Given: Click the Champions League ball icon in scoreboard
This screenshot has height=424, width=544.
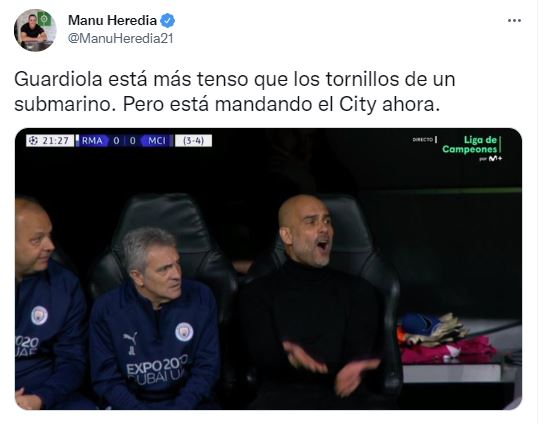Looking at the screenshot, I should point(33,141).
